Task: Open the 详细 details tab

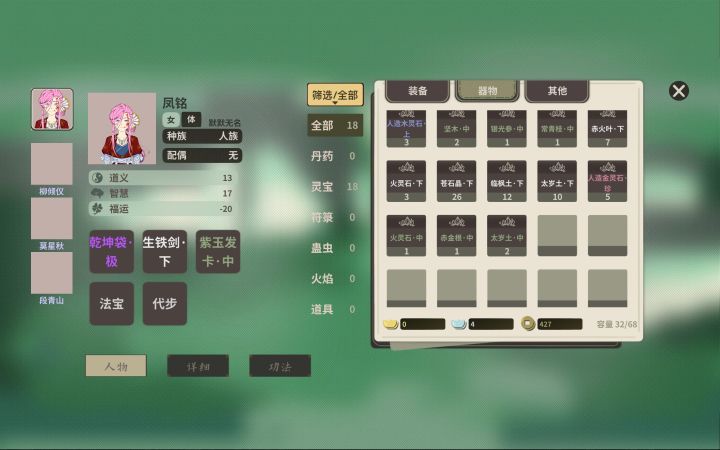Action: [198, 366]
